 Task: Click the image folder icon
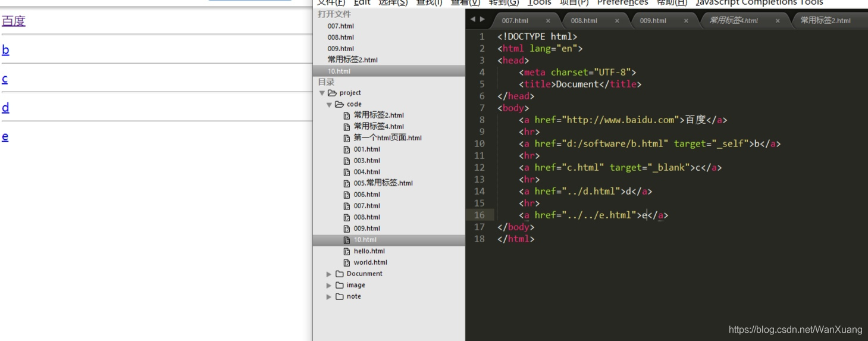[x=340, y=285]
